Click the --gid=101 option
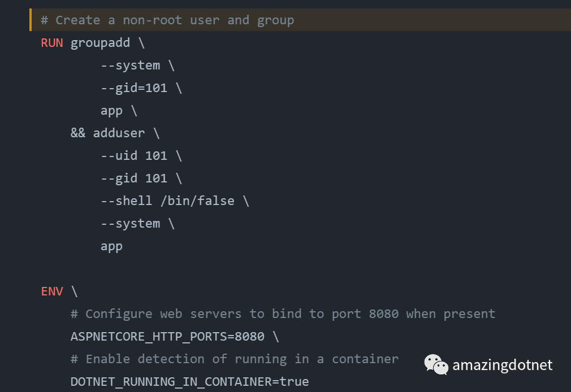 (x=133, y=88)
